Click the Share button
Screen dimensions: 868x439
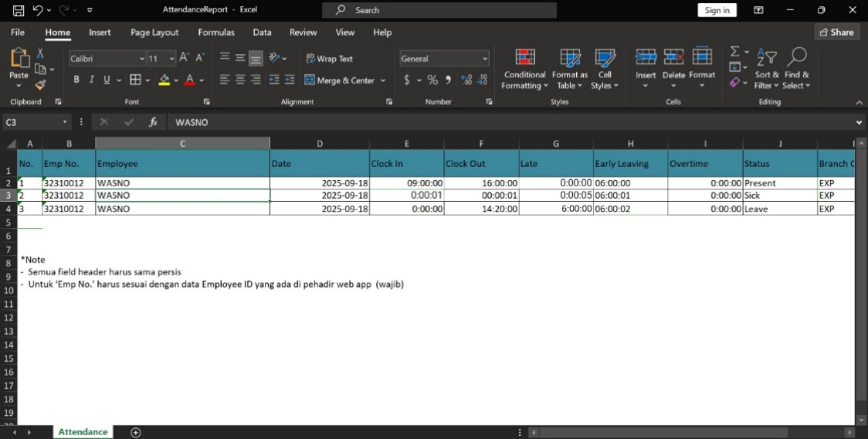[x=837, y=32]
